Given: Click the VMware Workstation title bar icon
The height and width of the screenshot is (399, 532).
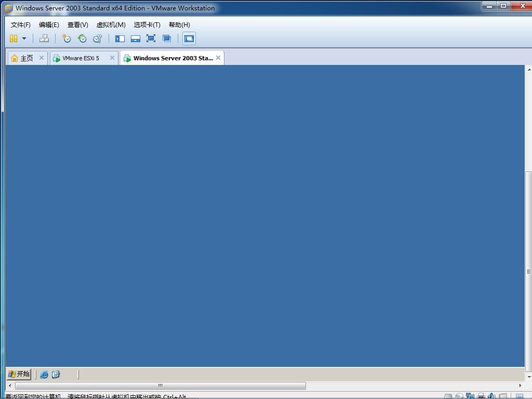Looking at the screenshot, I should pyautogui.click(x=9, y=8).
